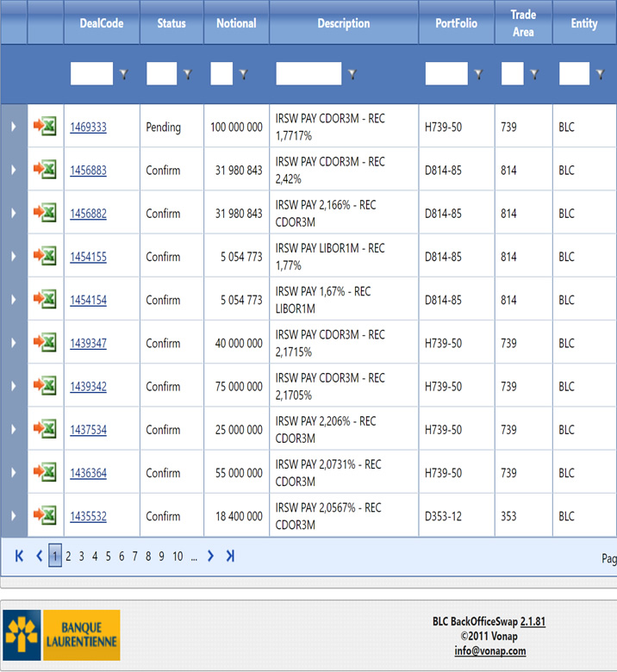Screen dimensions: 617x672
Task: Click Excel icon beside deal 1439347
Action: point(45,342)
